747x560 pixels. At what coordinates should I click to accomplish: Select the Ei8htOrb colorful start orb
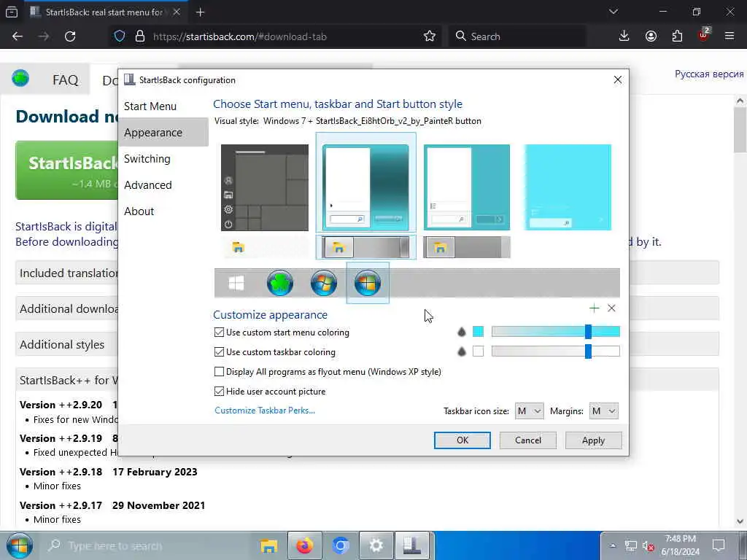tap(368, 283)
